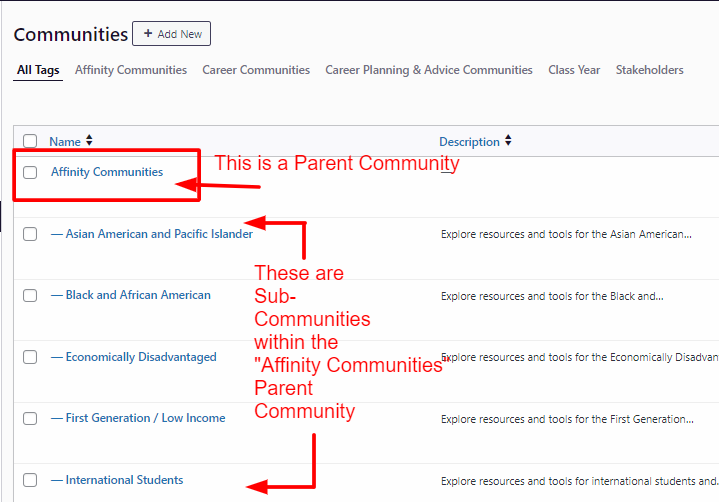Viewport: 719px width, 502px height.
Task: Tick the International Students row checkbox
Action: tap(30, 480)
